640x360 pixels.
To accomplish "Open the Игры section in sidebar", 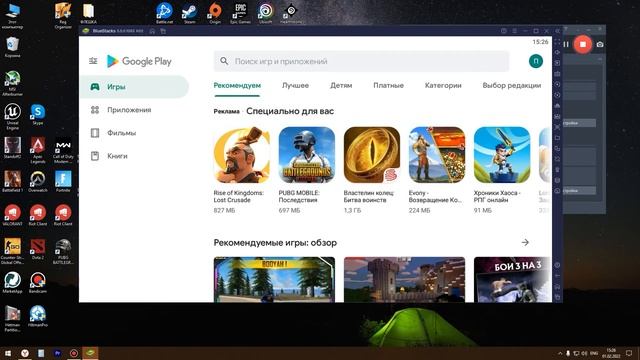I will [x=134, y=87].
